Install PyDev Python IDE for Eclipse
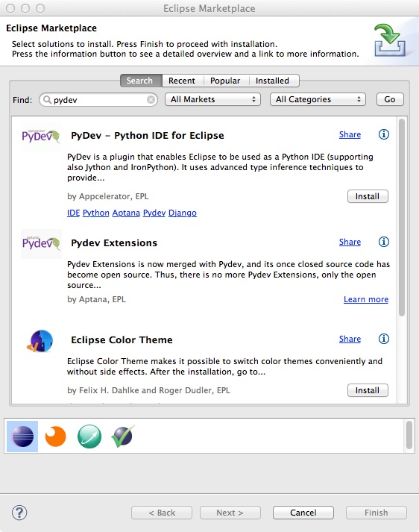Screen dimensions: 419x532 [x=368, y=196]
